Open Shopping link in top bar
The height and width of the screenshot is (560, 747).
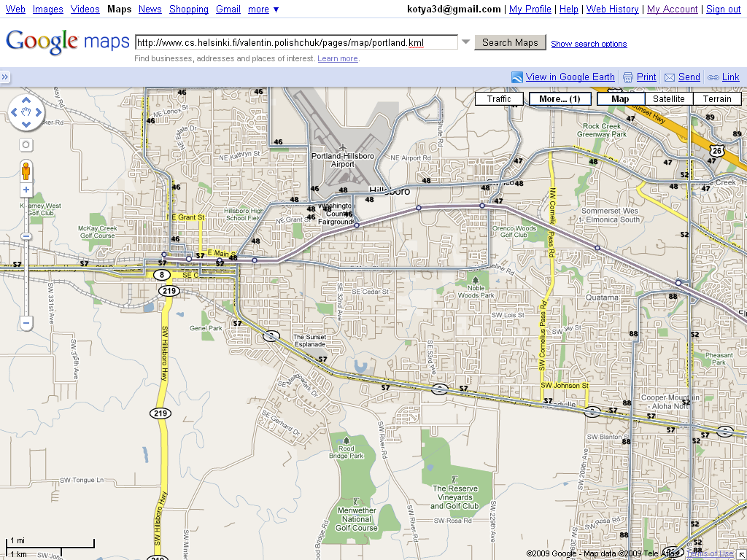point(189,9)
